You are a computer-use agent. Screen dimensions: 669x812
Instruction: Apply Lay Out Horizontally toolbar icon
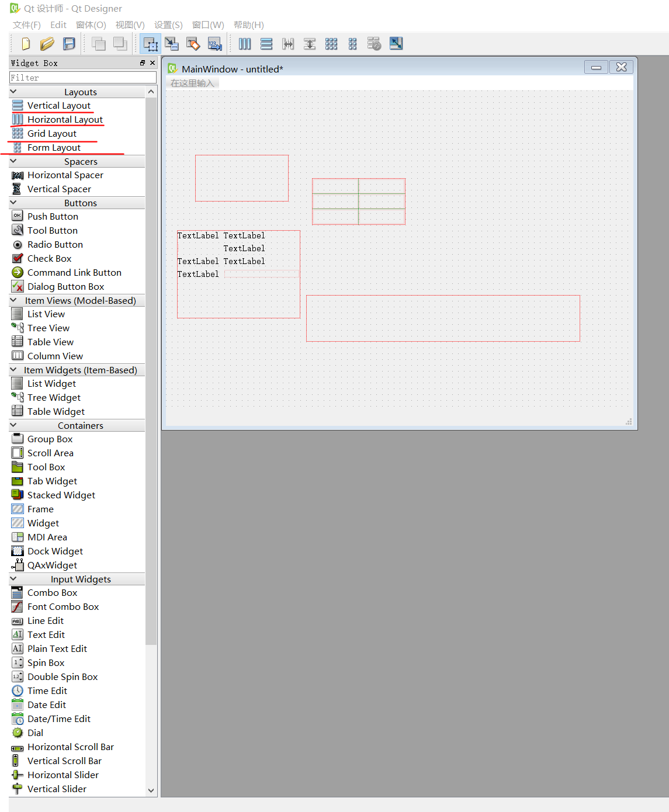click(x=245, y=44)
